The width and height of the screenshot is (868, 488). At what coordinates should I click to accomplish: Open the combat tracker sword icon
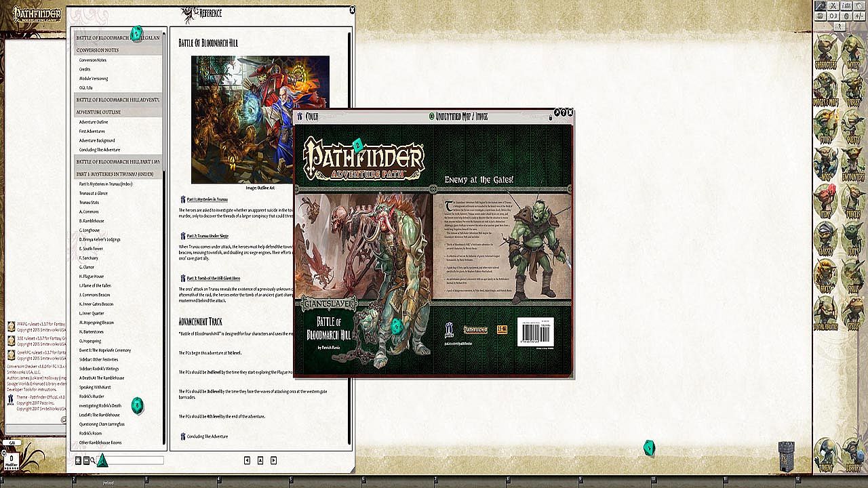coord(821,5)
